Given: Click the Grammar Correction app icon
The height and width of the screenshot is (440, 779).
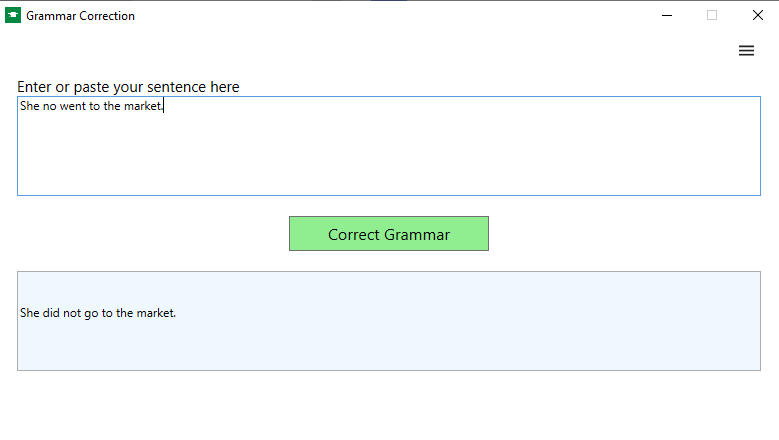Looking at the screenshot, I should click(x=13, y=15).
